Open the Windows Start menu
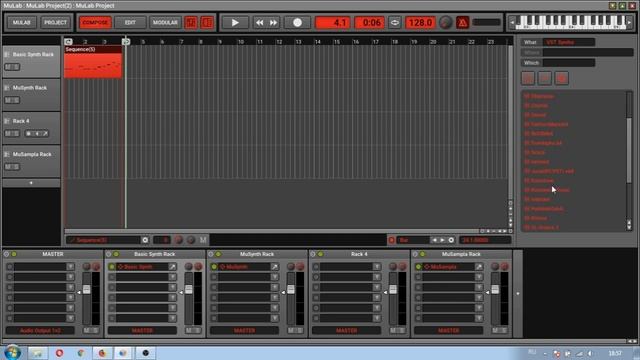This screenshot has width=640, height=360. click(12, 353)
